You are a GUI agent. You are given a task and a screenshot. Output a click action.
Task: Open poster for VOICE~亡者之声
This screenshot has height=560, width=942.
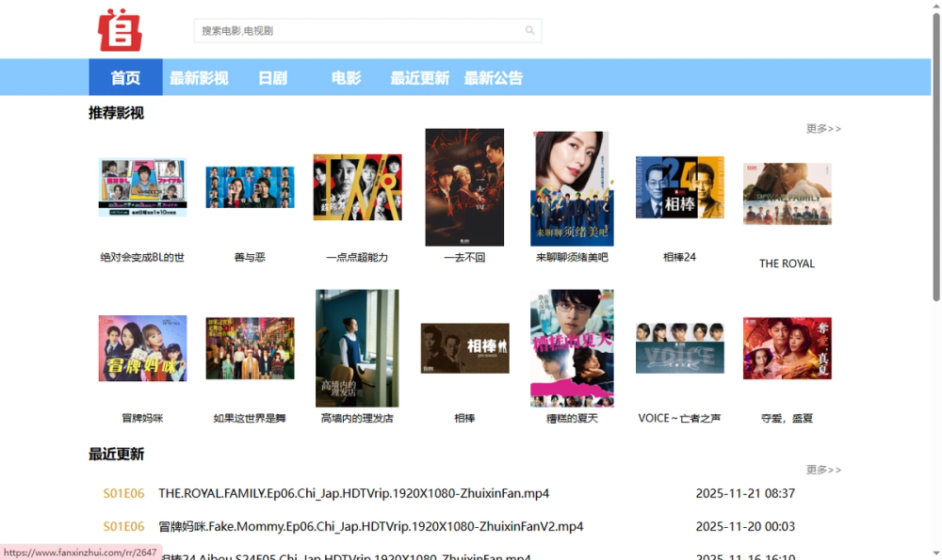pyautogui.click(x=679, y=348)
